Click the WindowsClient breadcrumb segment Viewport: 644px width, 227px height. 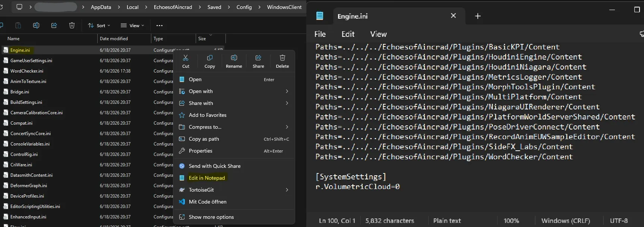284,7
